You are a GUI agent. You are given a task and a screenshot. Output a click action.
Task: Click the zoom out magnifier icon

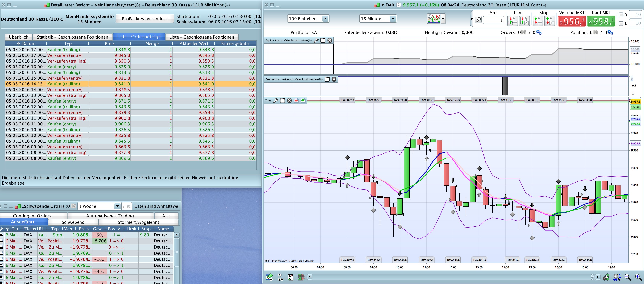628,277
